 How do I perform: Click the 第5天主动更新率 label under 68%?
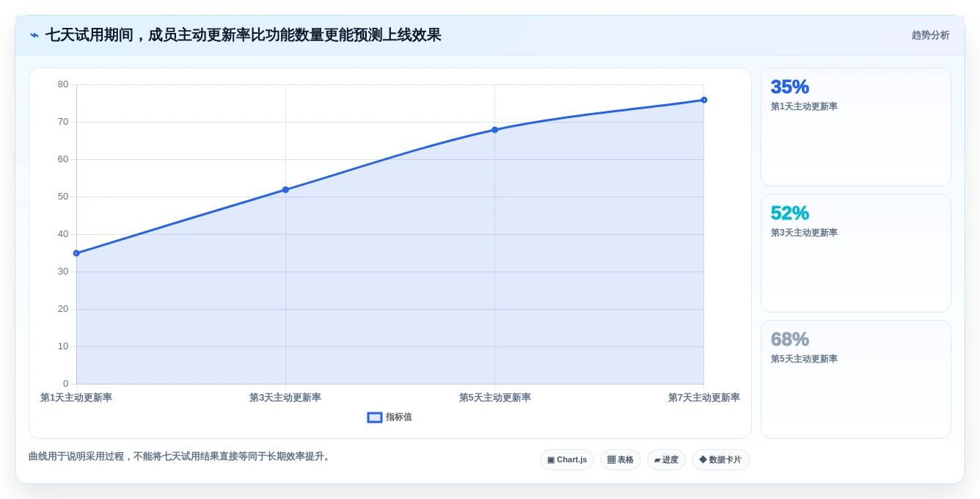click(804, 359)
